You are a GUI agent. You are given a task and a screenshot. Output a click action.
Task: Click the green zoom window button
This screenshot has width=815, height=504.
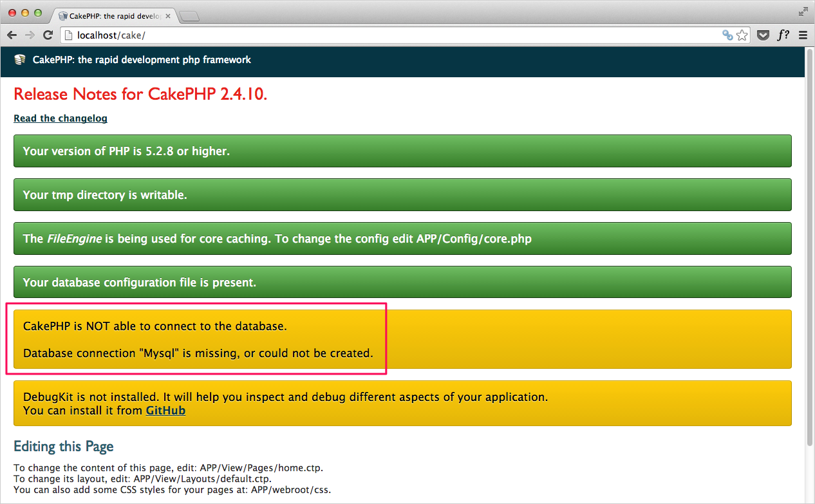[38, 12]
